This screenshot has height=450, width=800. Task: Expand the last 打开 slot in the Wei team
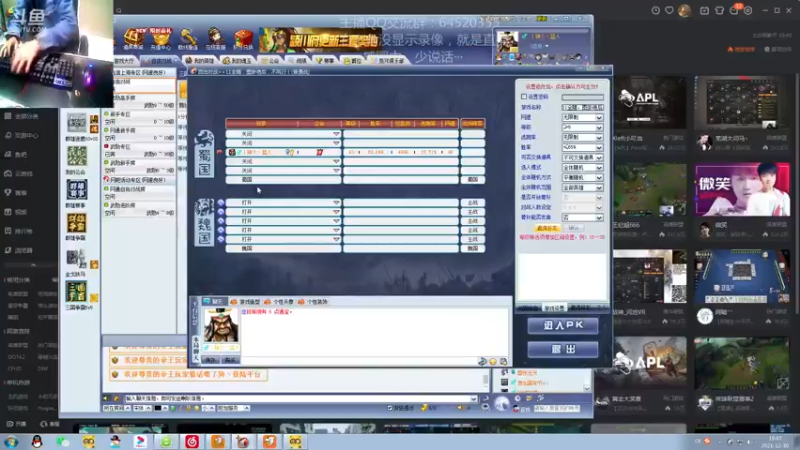[x=336, y=239]
